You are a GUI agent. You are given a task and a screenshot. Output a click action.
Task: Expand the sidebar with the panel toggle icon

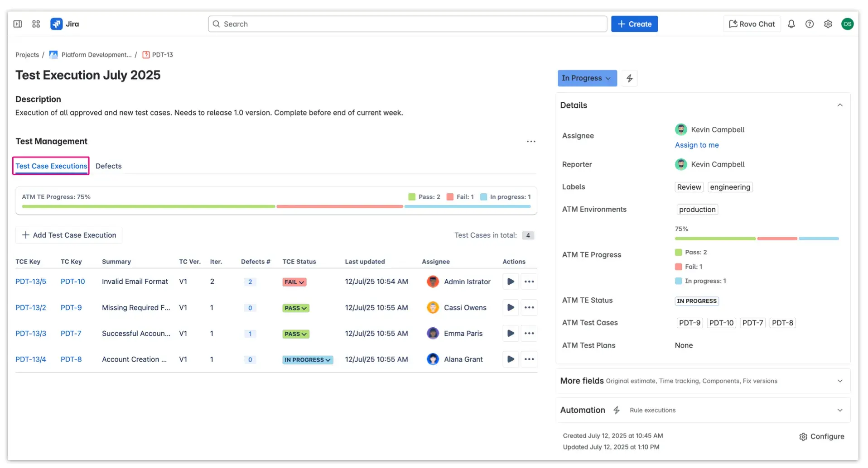click(17, 24)
